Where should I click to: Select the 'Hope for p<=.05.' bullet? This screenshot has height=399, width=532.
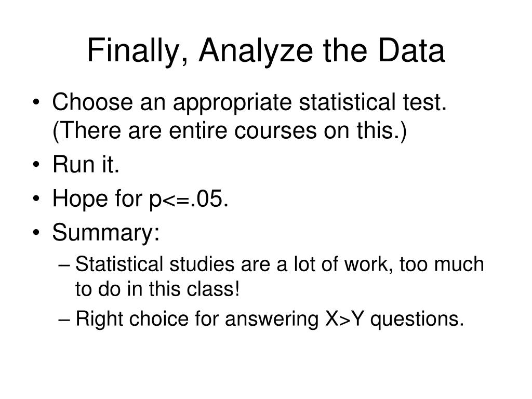coord(140,199)
